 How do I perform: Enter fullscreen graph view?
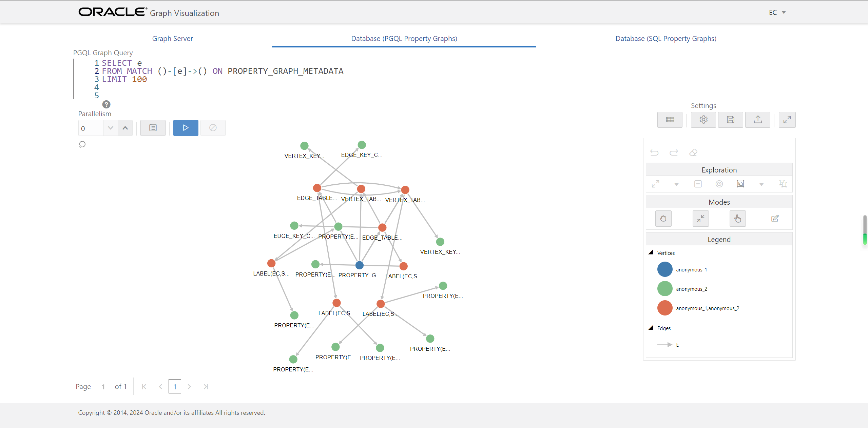click(x=787, y=120)
